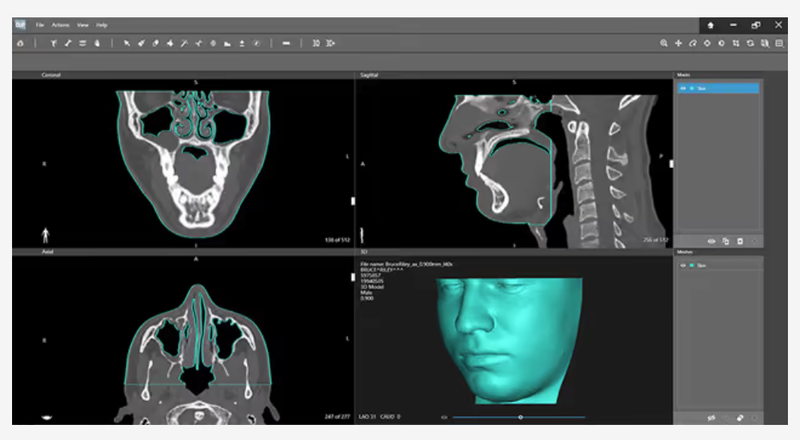Toggle visibility of Skin mesh row

tap(683, 265)
